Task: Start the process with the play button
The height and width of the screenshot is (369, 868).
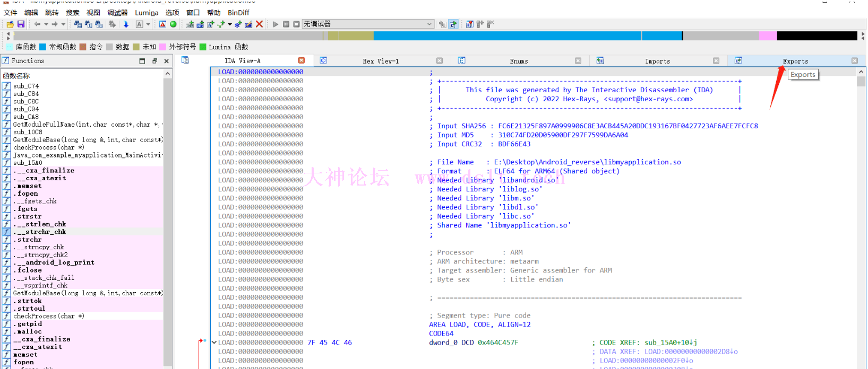Action: (x=276, y=24)
